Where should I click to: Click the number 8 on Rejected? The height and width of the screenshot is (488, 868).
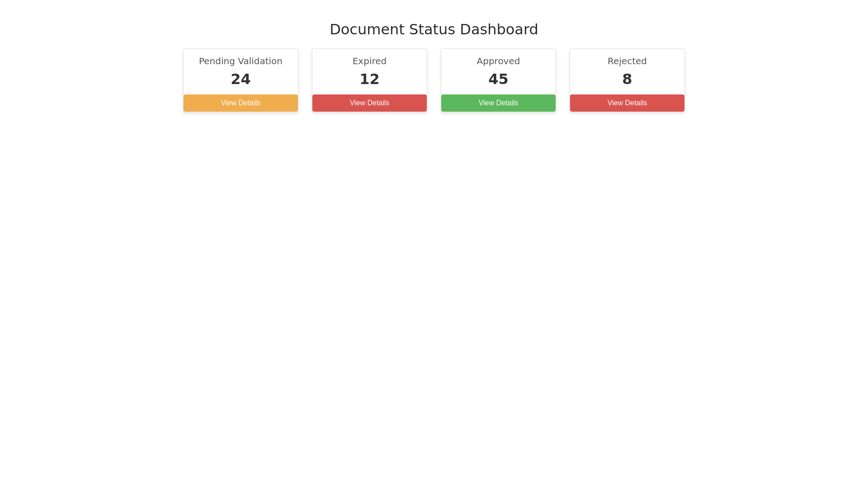pos(627,79)
